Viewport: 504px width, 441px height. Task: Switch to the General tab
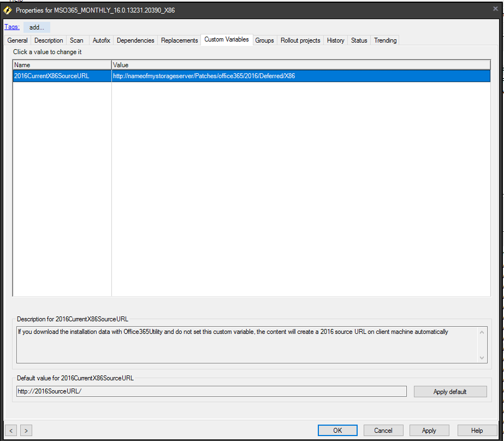coord(17,40)
